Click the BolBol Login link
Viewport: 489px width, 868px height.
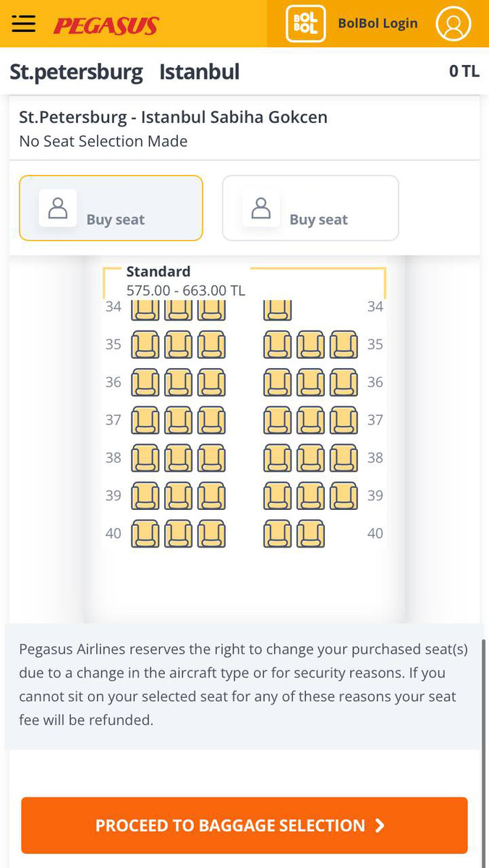(x=377, y=24)
